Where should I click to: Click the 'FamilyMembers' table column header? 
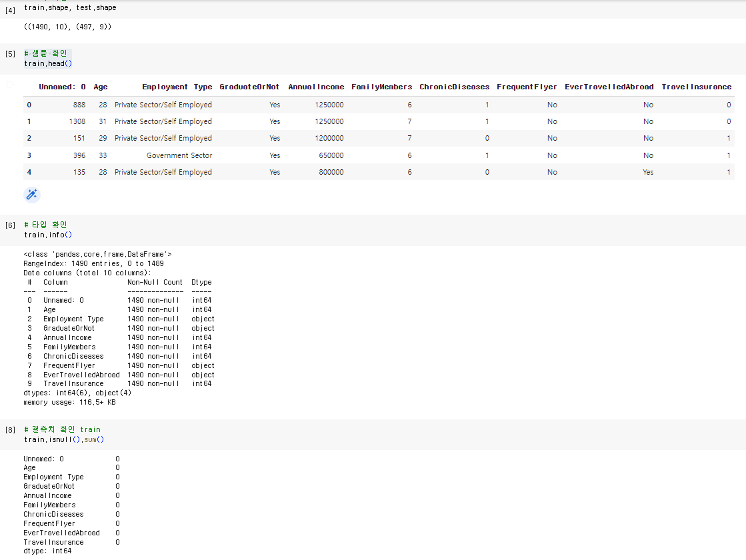[x=381, y=87]
